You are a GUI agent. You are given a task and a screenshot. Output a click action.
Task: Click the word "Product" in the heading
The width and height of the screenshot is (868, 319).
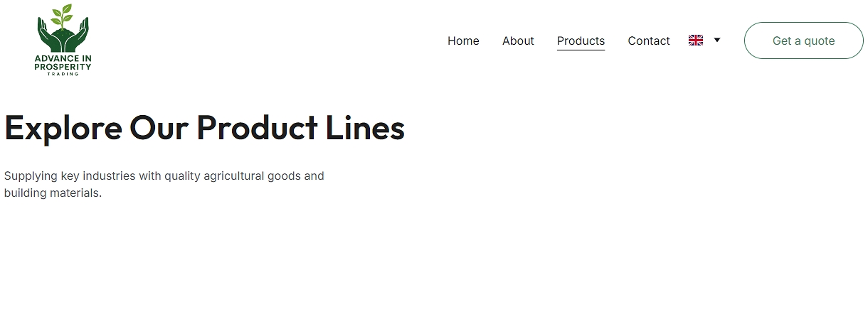coord(257,128)
